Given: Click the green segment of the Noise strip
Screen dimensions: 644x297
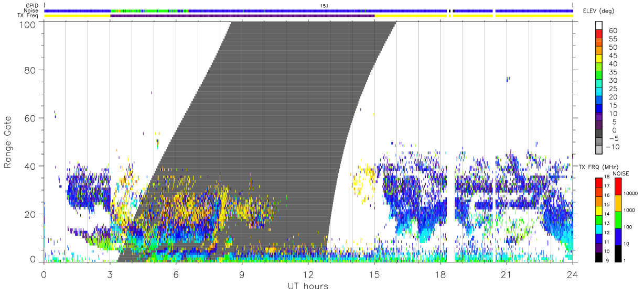Looking at the screenshot, I should pyautogui.click(x=149, y=10).
